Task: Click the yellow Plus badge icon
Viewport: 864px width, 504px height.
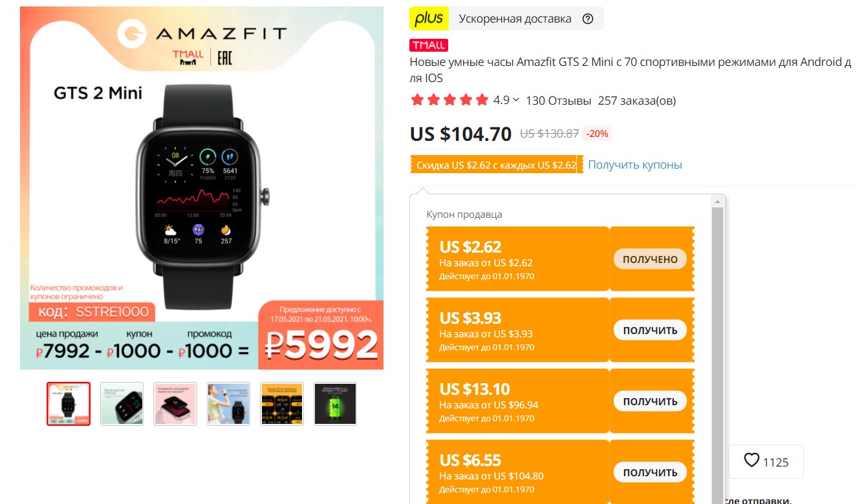Action: point(429,19)
